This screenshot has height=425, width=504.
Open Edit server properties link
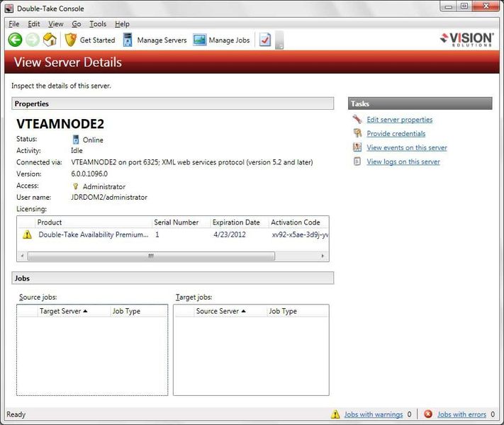point(400,120)
